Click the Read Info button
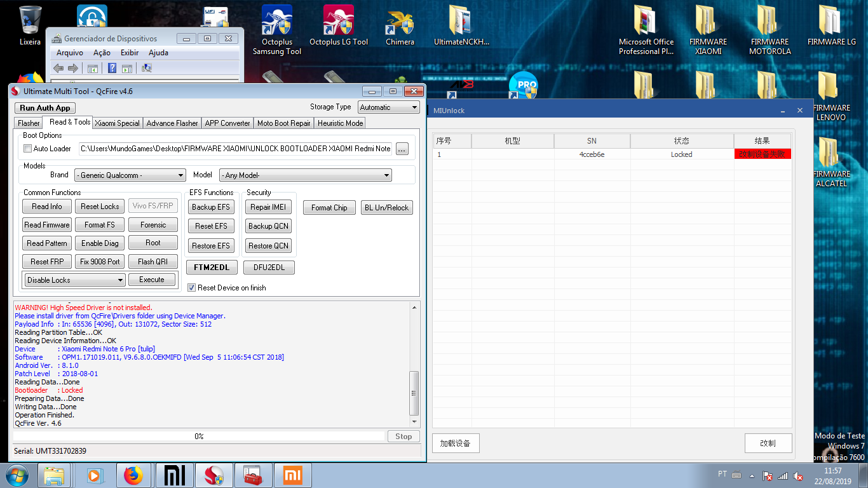 click(x=47, y=207)
